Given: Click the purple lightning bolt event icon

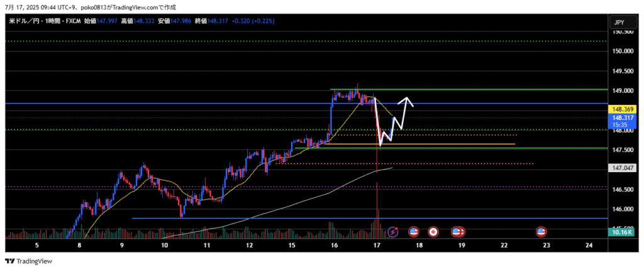Looking at the screenshot, I should point(394,232).
